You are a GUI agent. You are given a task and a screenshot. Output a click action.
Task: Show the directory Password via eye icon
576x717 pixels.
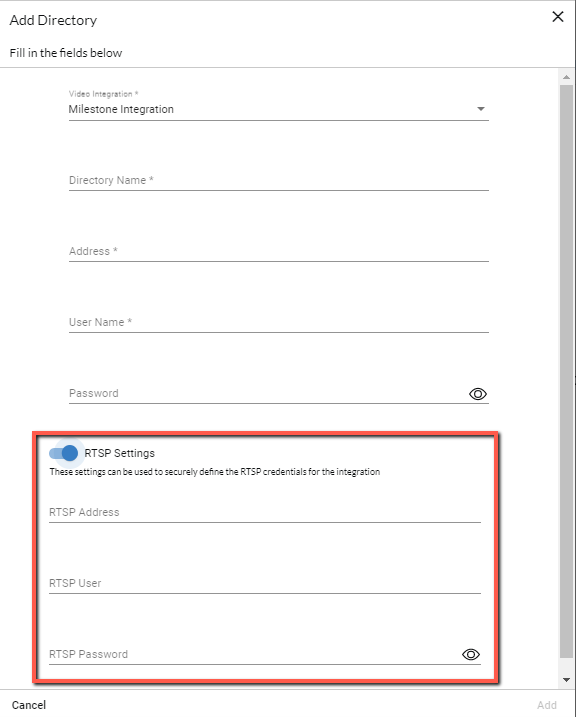pos(478,394)
